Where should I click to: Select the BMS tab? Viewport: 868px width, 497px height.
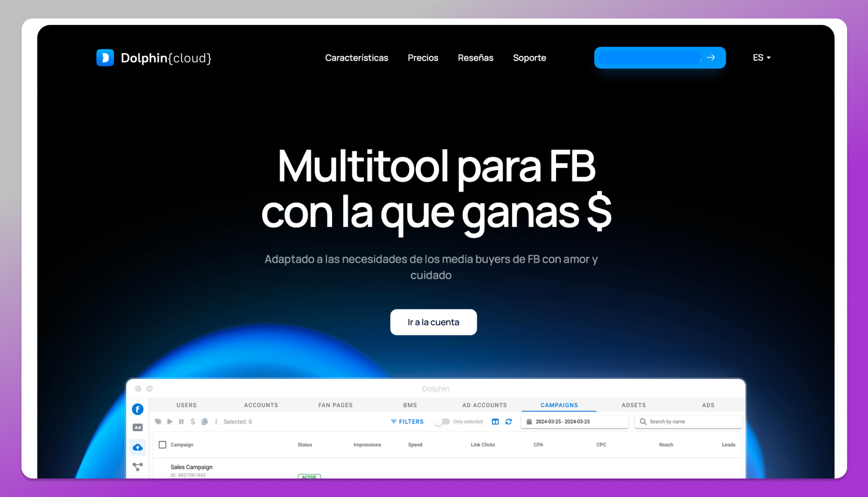pos(410,405)
